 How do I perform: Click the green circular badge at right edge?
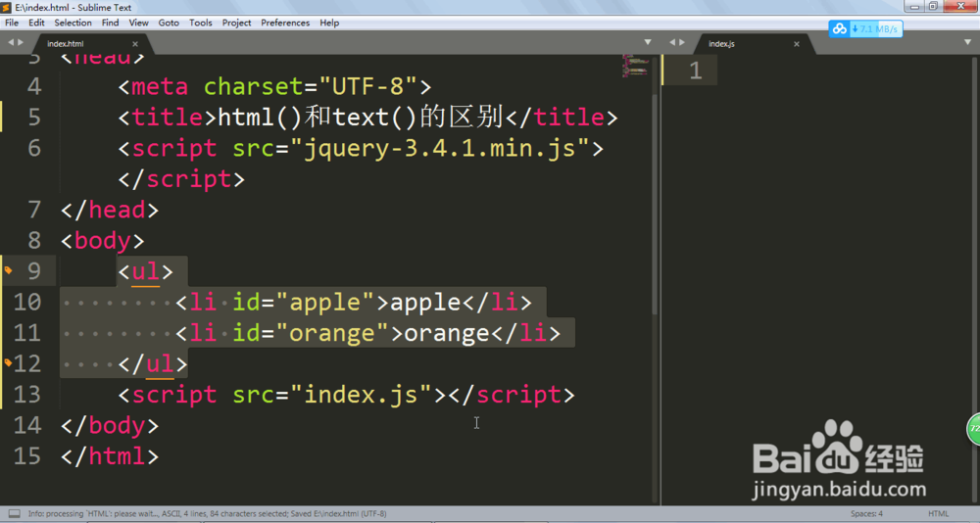pos(974,429)
